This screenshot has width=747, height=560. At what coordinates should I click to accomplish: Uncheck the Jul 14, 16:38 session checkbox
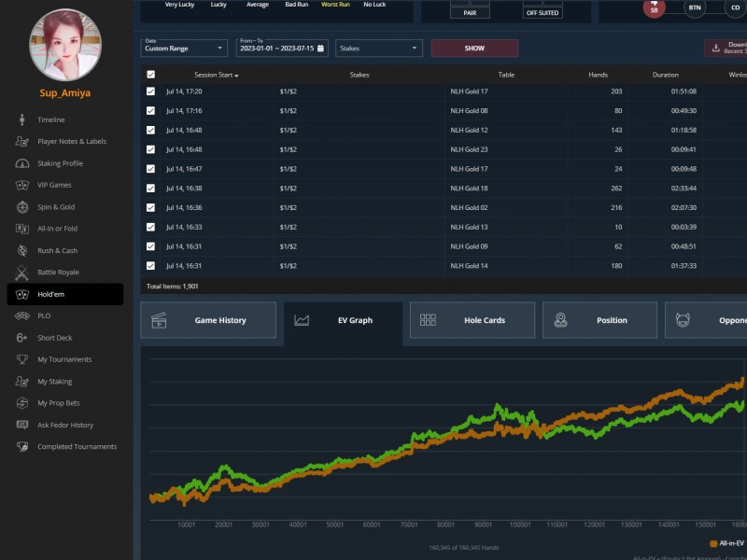(x=151, y=189)
